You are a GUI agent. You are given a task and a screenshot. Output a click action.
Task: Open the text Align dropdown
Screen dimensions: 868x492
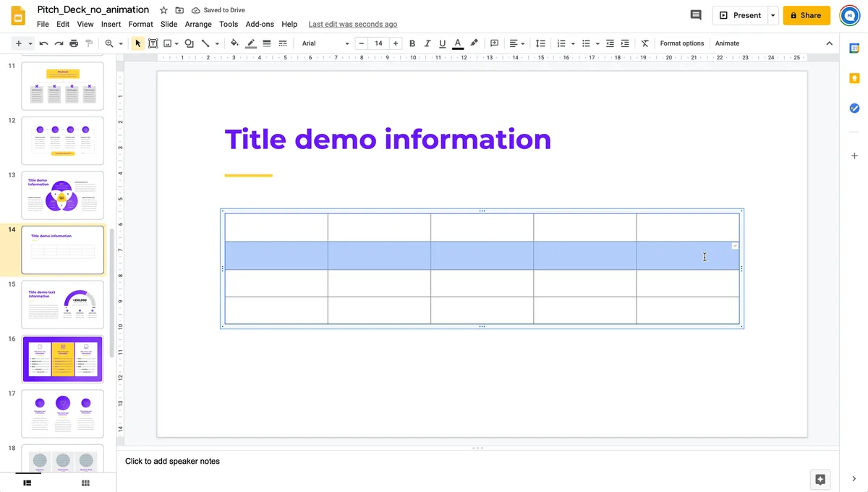pos(516,43)
